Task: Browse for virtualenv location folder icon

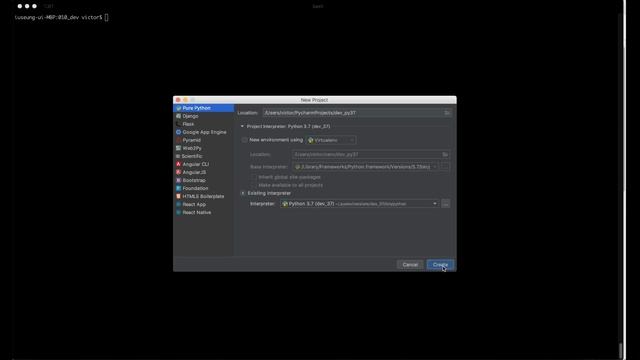Action: point(445,155)
